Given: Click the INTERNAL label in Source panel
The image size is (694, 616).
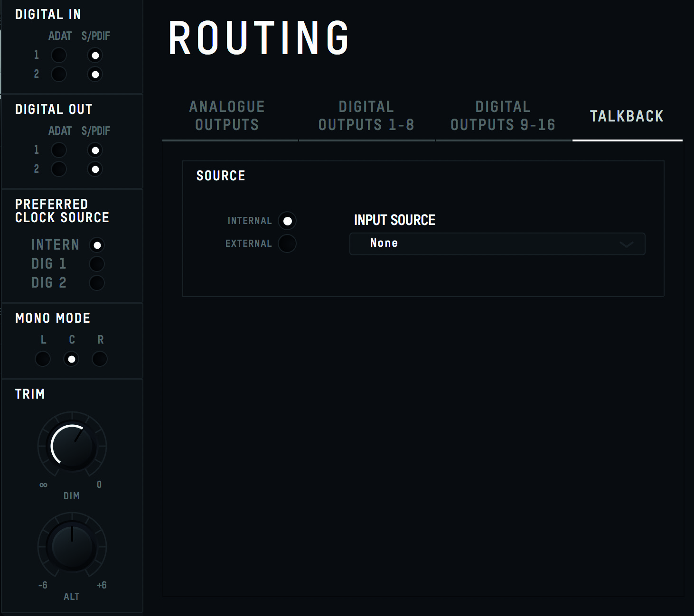Looking at the screenshot, I should point(250,221).
